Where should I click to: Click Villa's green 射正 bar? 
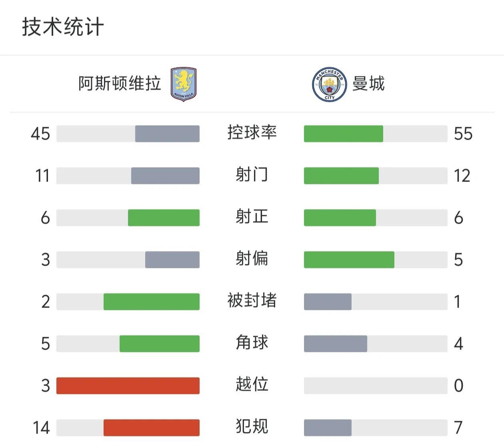(164, 218)
